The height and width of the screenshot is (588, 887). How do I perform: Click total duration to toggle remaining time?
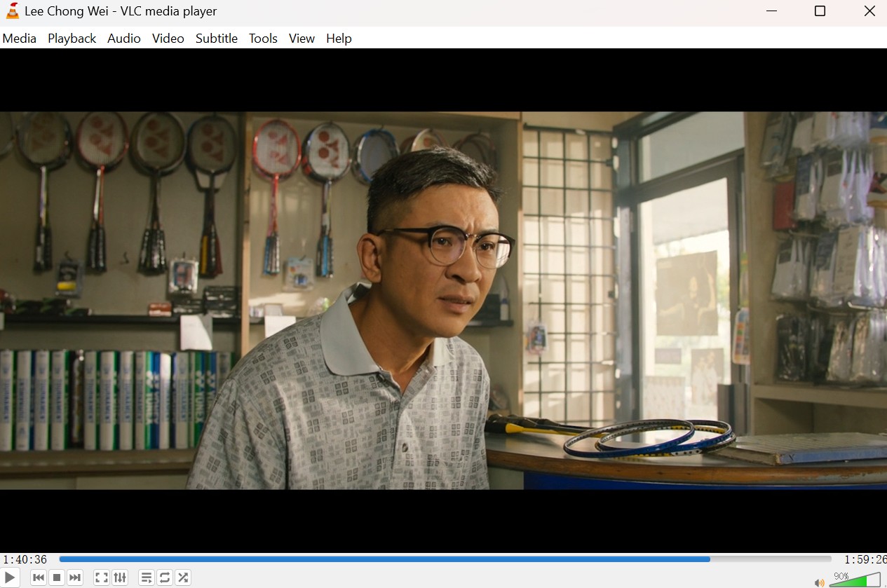click(x=865, y=559)
